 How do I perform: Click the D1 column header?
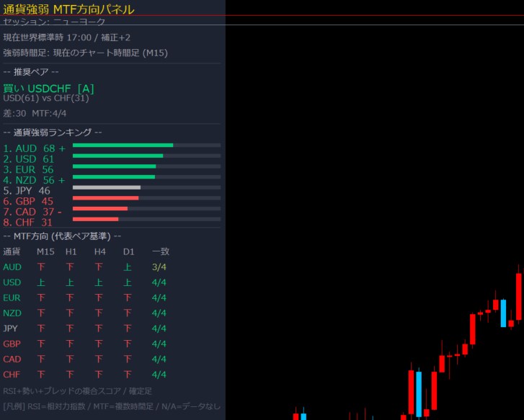[129, 251]
